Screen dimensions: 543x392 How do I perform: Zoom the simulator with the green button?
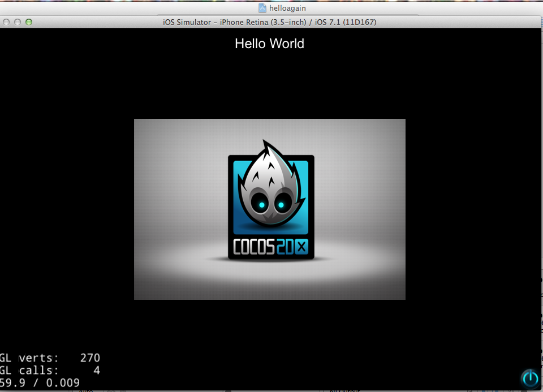pyautogui.click(x=29, y=22)
